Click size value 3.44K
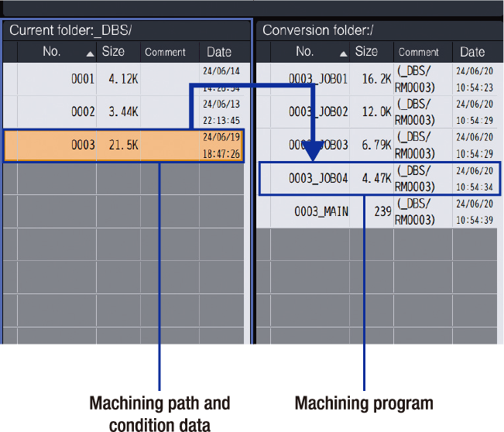 (123, 111)
